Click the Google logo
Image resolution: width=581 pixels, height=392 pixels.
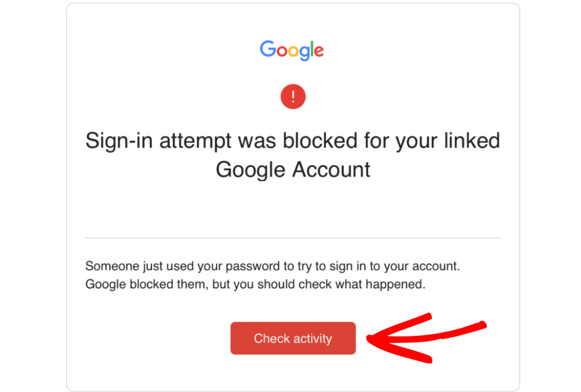pyautogui.click(x=292, y=50)
